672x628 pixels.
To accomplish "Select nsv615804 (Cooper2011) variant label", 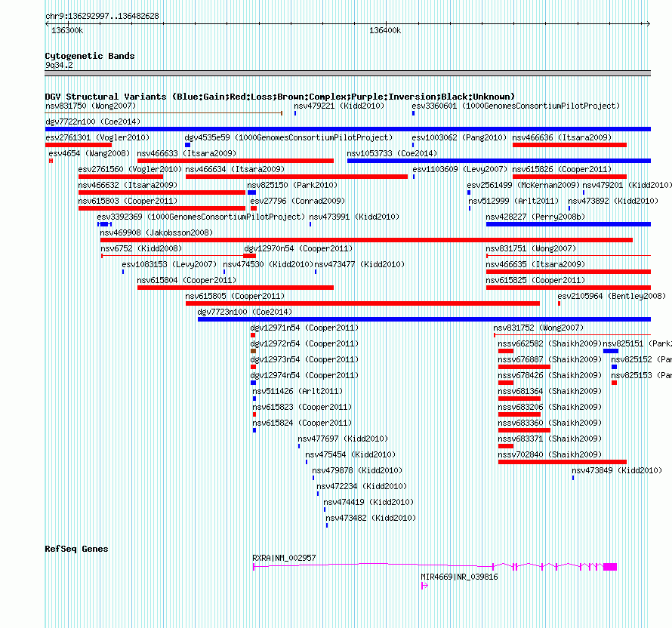I will [186, 280].
